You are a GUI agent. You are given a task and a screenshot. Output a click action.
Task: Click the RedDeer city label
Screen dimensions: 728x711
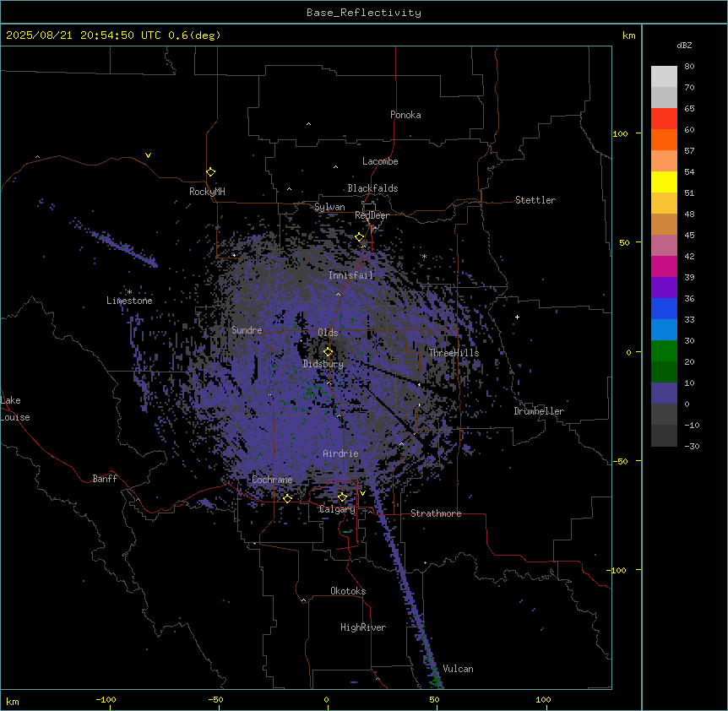click(x=372, y=215)
